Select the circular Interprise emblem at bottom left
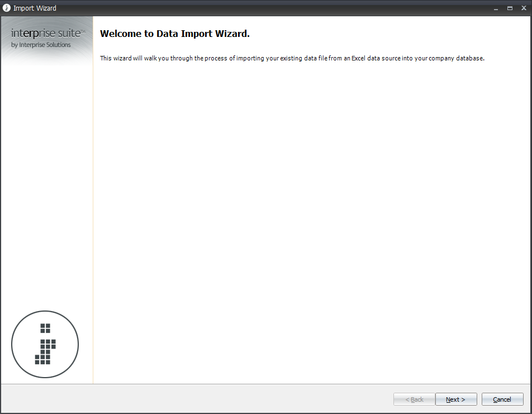 (x=45, y=344)
